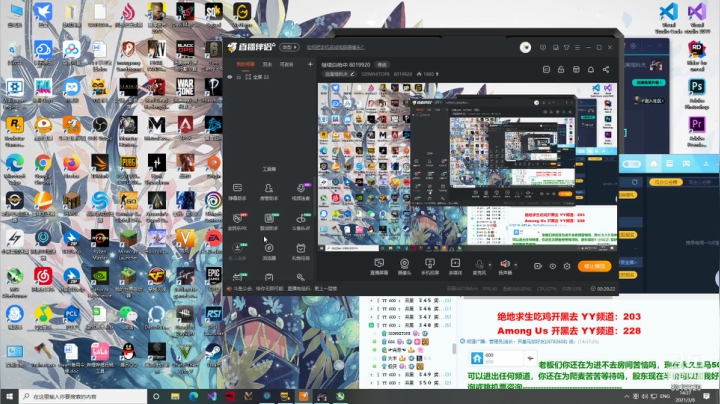This screenshot has width=720, height=404.
Task: Toggle the lock icon above the preview
Action: [x=561, y=69]
